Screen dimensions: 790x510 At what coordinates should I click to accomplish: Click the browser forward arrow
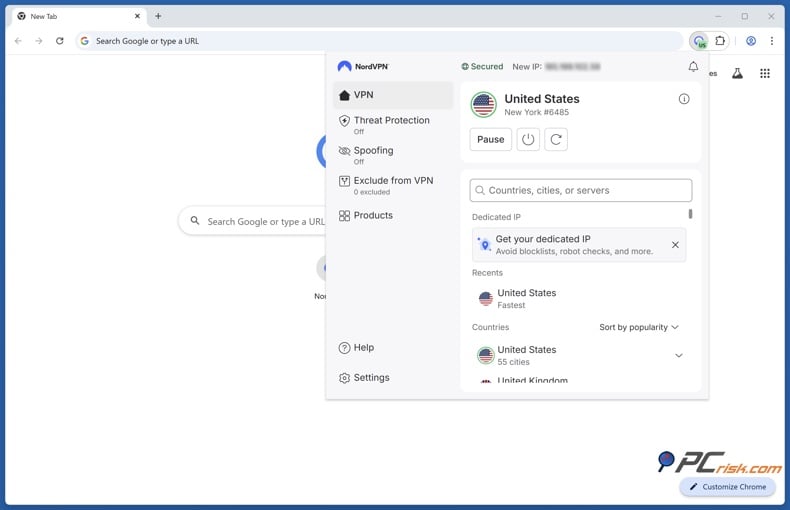pos(39,41)
